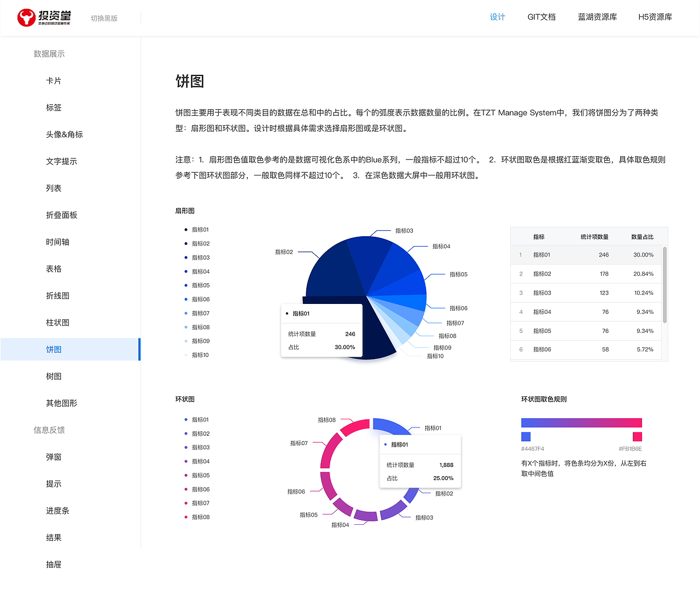
Task: Open the H5资源库 link
Action: 655,17
